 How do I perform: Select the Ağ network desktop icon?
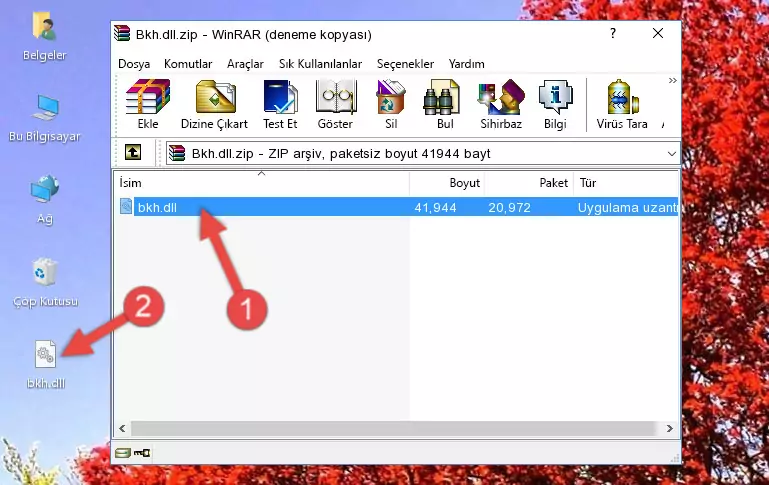click(x=45, y=189)
